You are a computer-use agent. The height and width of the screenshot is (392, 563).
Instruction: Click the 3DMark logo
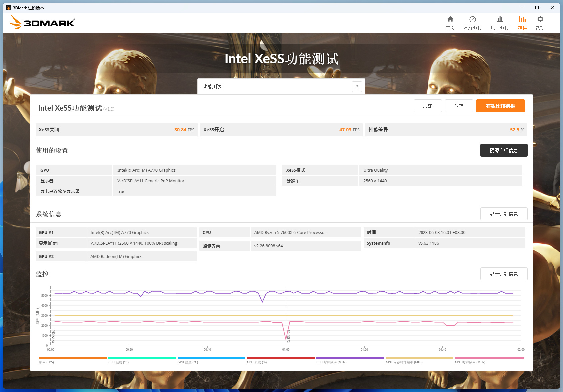[42, 22]
